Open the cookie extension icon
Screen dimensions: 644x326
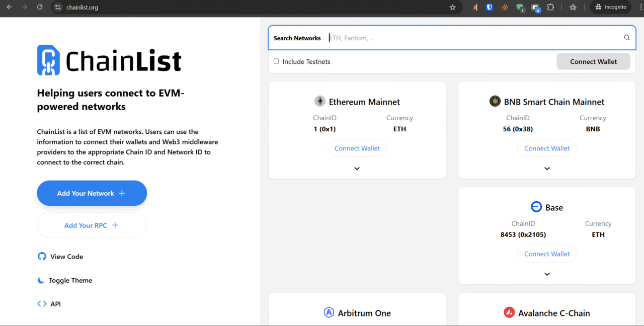click(505, 7)
